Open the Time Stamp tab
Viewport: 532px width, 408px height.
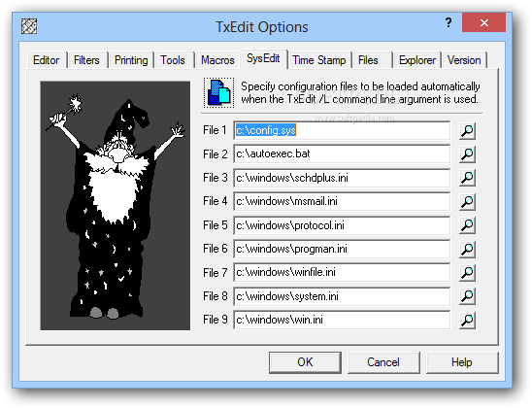click(x=319, y=60)
